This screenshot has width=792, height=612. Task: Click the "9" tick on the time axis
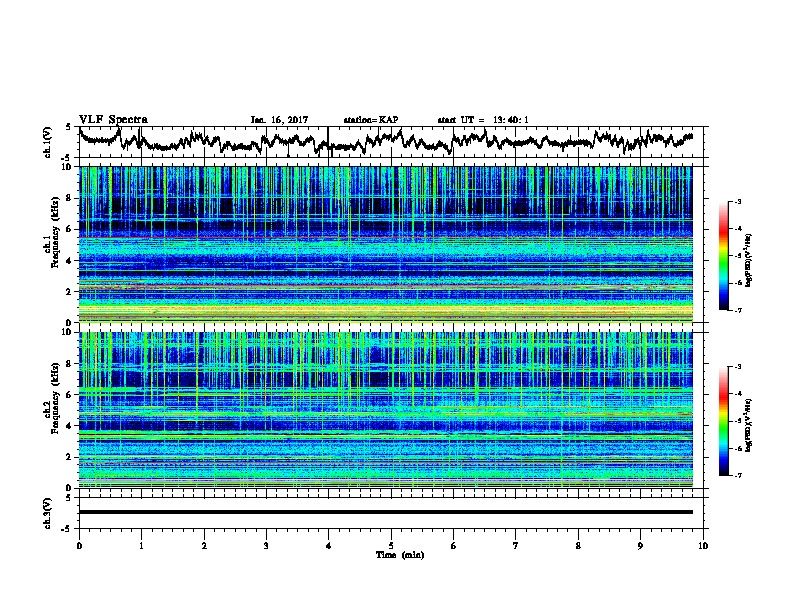coord(640,546)
